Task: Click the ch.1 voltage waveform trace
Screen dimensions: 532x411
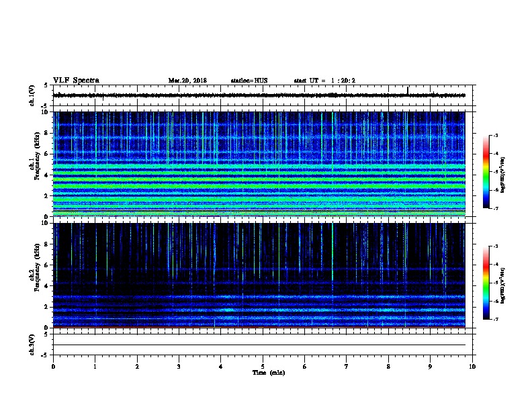Action: tap(259, 95)
